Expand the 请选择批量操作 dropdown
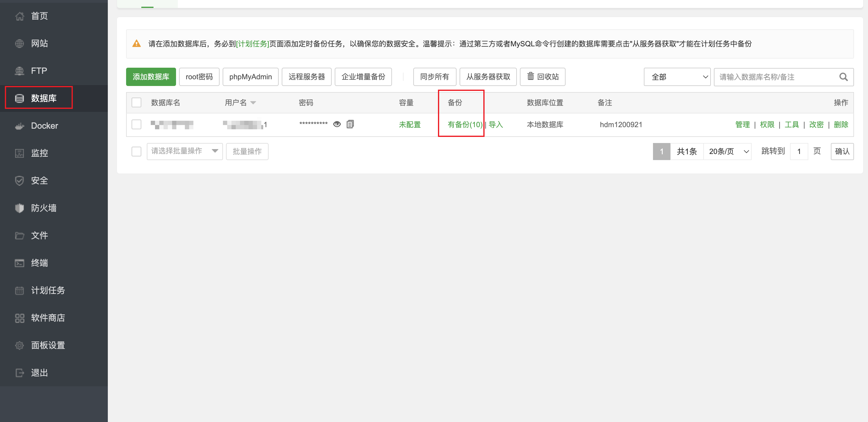The image size is (868, 422). (185, 151)
